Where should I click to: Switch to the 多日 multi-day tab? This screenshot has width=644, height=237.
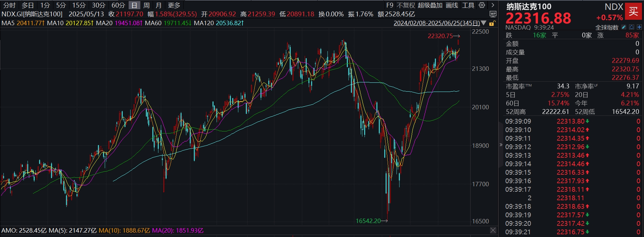point(28,5)
